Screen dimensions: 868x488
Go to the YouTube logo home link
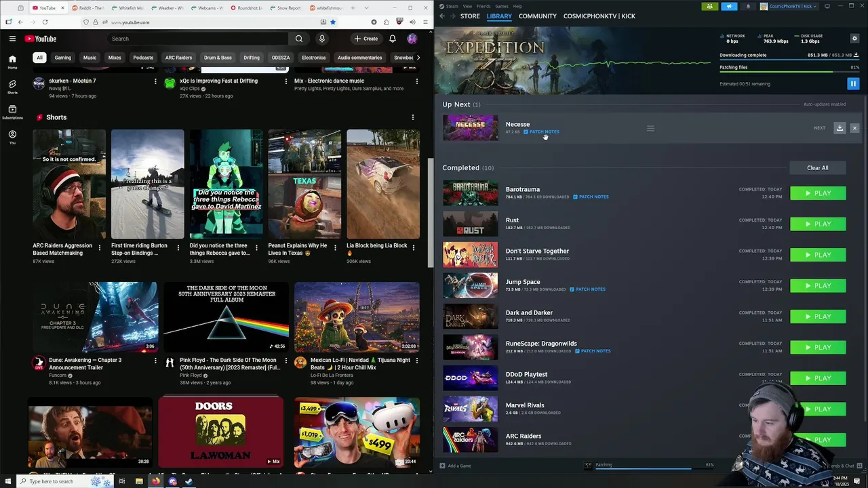tap(41, 39)
